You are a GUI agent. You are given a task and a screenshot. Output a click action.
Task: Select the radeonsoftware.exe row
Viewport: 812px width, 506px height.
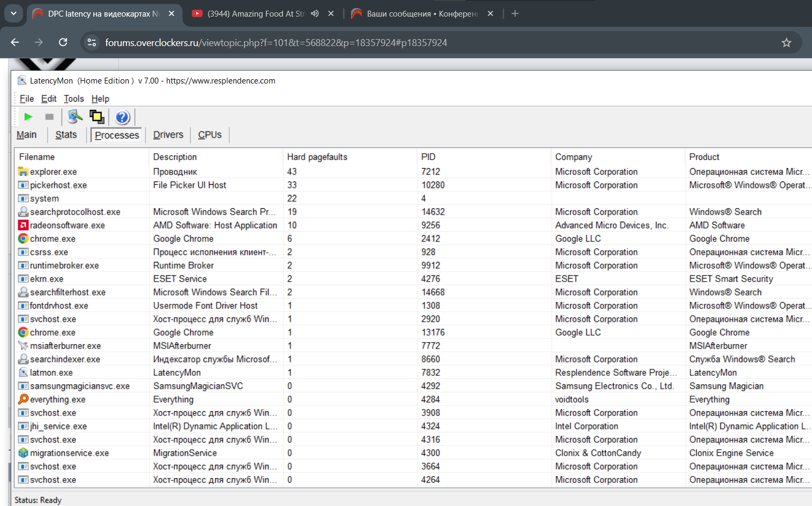point(68,225)
